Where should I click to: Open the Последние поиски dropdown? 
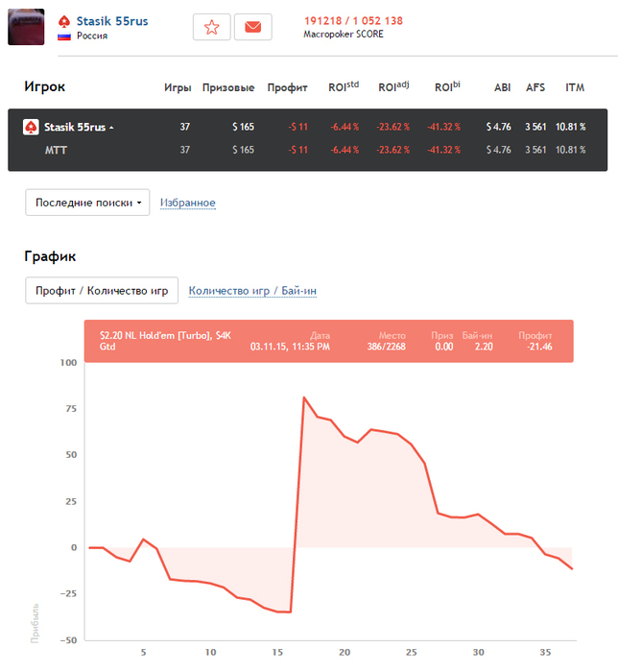(87, 203)
